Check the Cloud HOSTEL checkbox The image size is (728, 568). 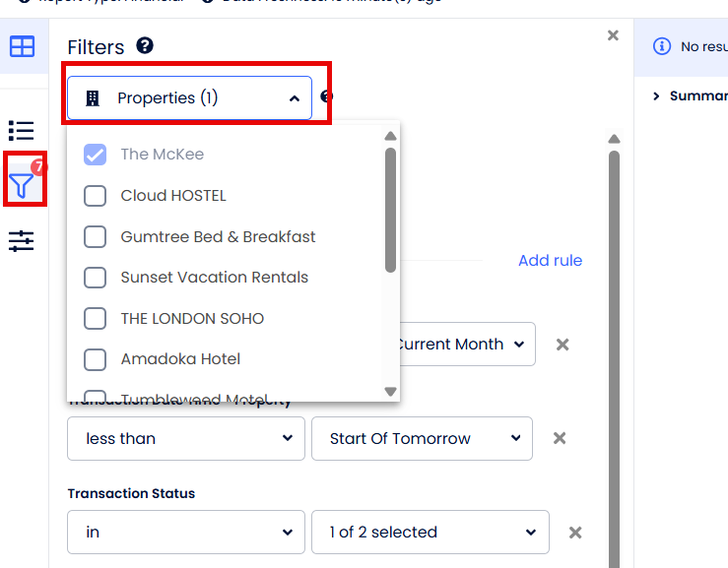96,196
